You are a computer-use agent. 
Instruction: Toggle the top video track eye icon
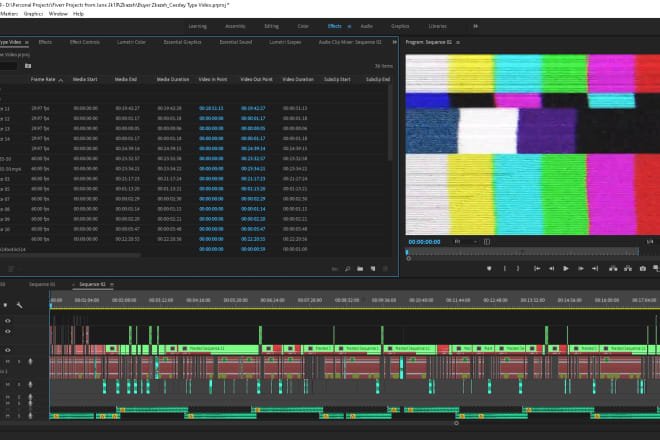coord(8,321)
